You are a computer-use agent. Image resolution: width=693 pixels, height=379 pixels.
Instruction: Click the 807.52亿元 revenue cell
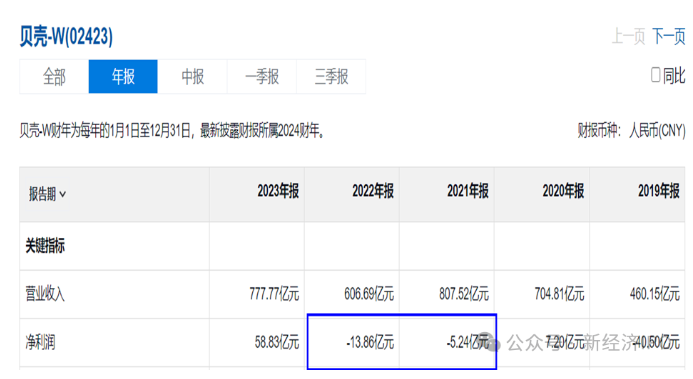click(x=464, y=294)
